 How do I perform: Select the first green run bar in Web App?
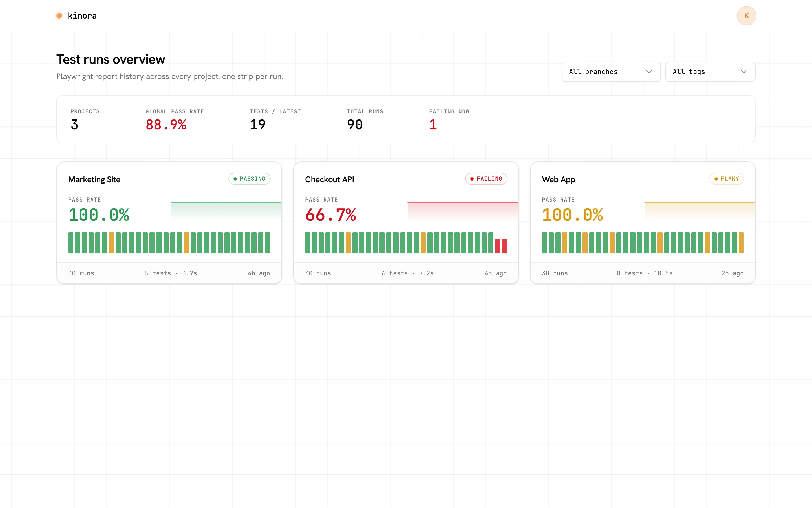coord(545,243)
